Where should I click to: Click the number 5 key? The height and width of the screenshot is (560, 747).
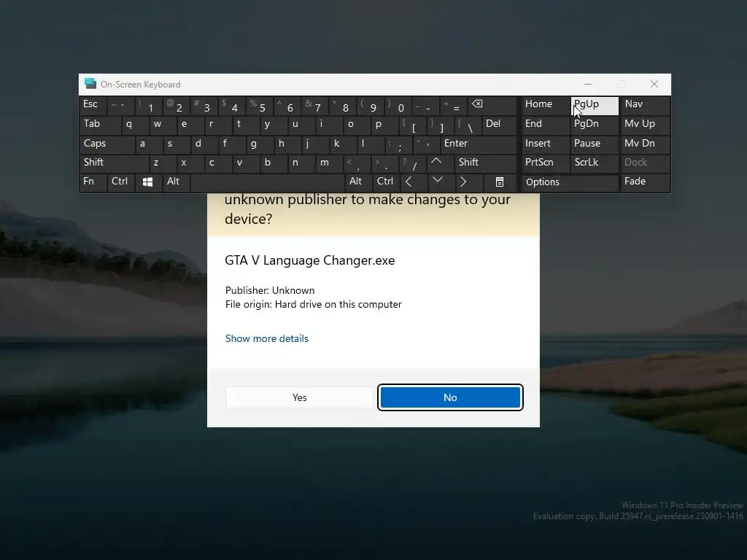(x=260, y=105)
